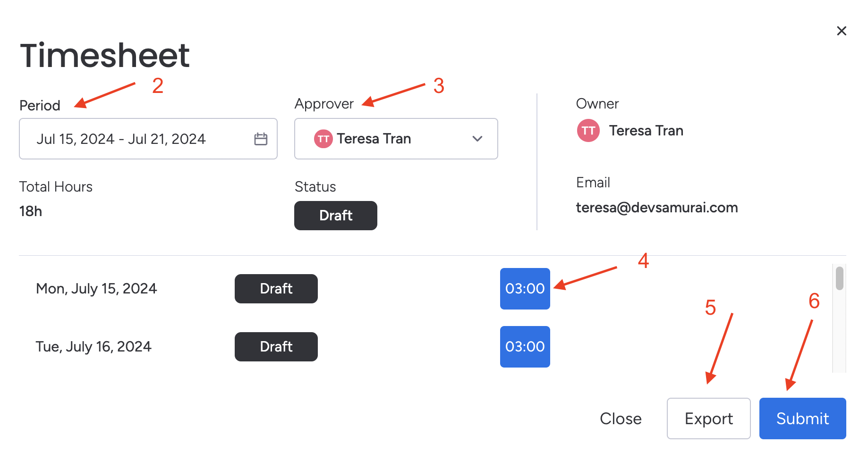
Task: Click Teresa Tran's avatar under Owner
Action: (588, 131)
